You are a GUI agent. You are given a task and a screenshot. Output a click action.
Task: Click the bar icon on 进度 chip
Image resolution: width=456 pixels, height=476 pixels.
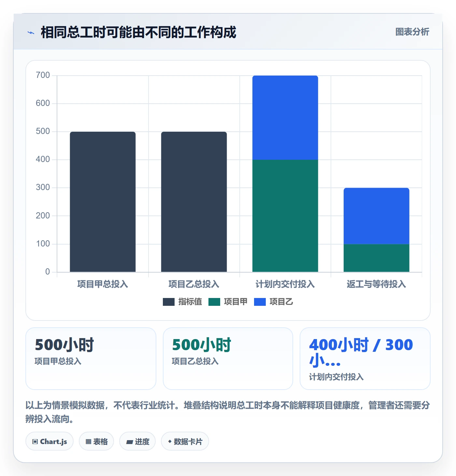pos(129,442)
